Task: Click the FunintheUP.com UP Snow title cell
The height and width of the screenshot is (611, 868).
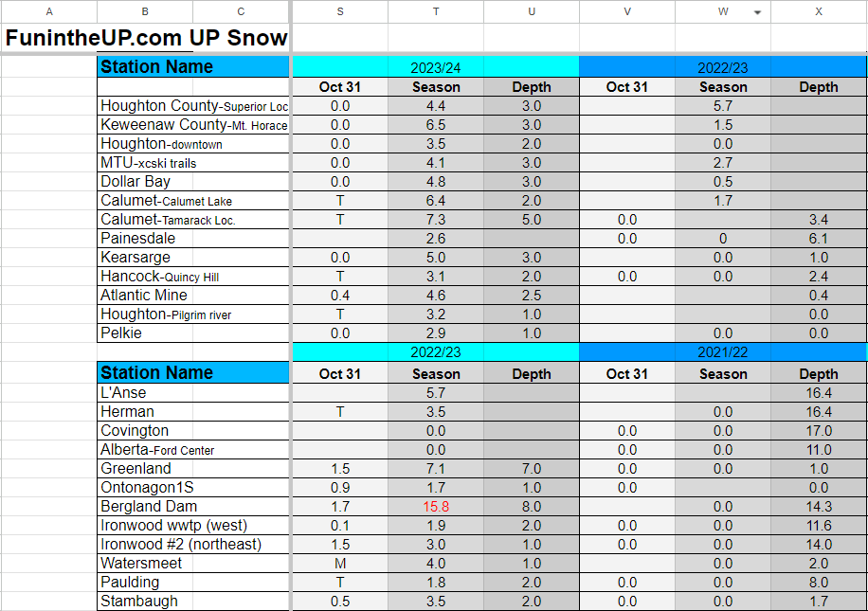Action: click(x=146, y=38)
